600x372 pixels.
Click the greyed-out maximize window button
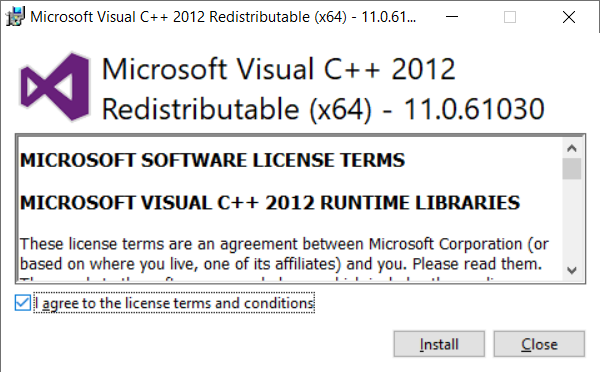tap(510, 17)
